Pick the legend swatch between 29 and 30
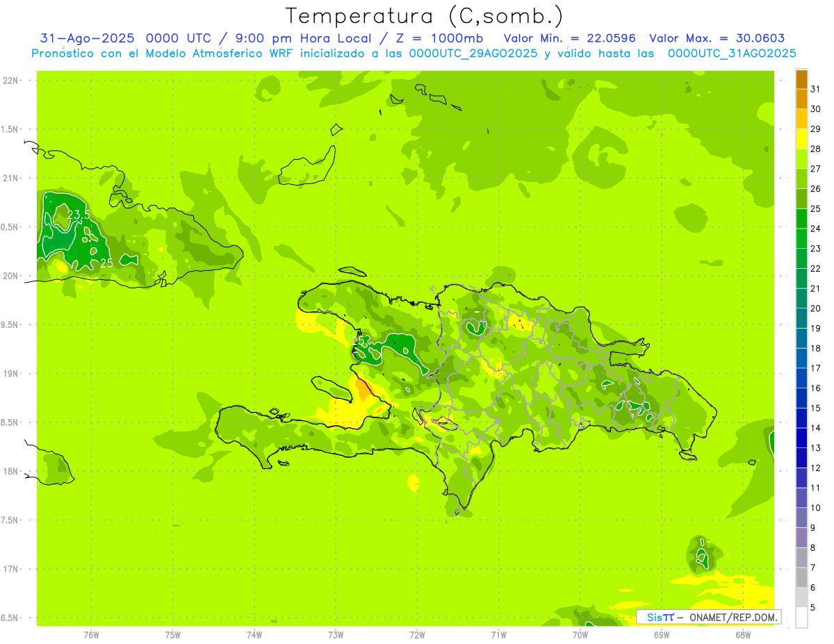 (x=801, y=119)
